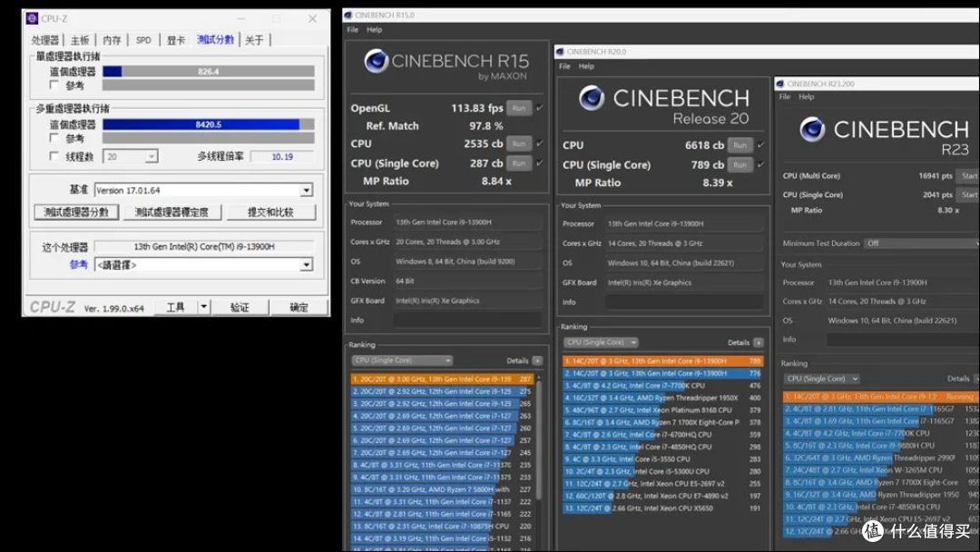Click the Cinebench R15 logo sphere

[x=377, y=61]
